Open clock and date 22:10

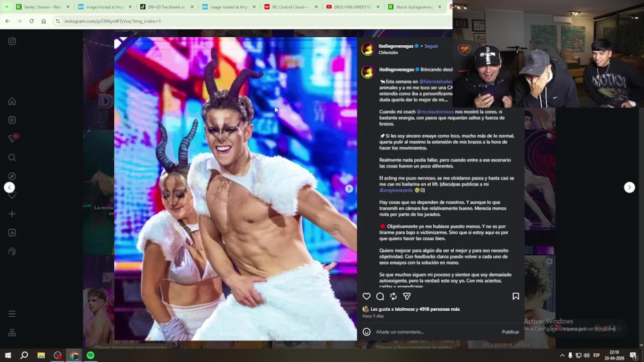[x=614, y=355]
